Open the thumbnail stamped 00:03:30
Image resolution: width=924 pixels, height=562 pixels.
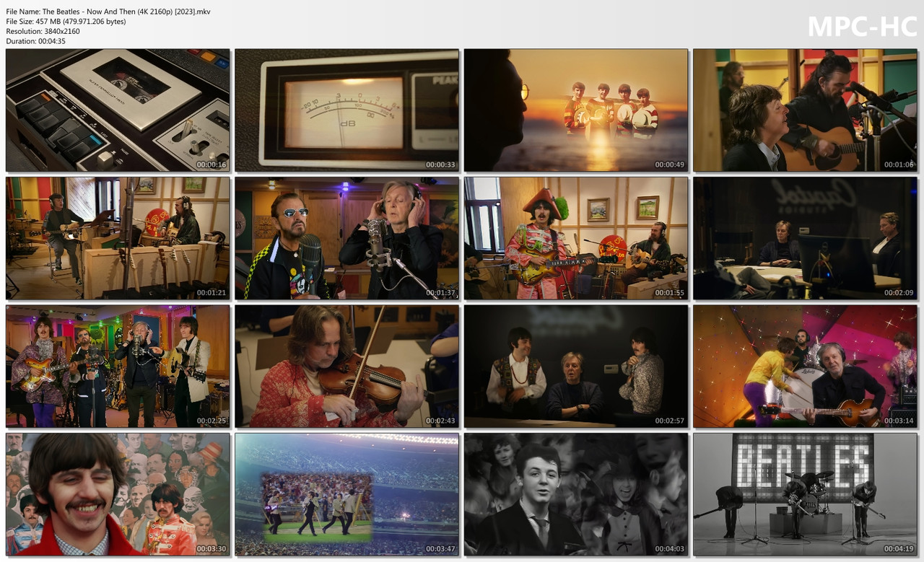pyautogui.click(x=118, y=494)
